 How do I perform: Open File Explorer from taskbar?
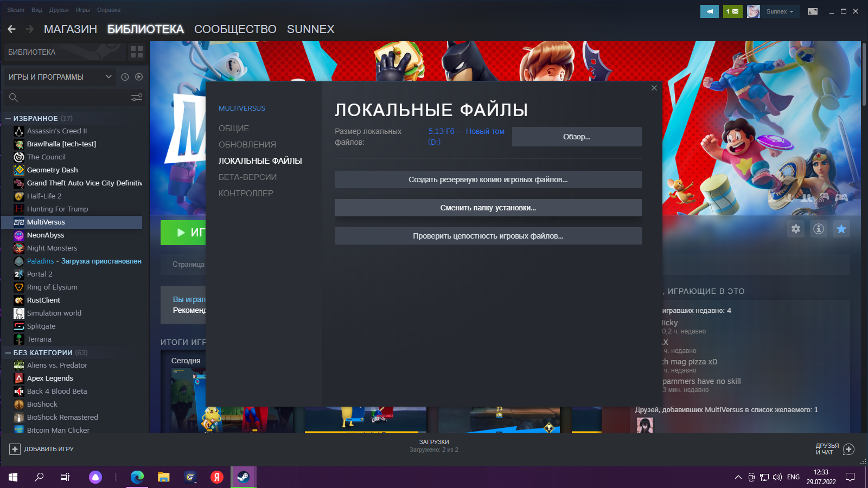[163, 477]
